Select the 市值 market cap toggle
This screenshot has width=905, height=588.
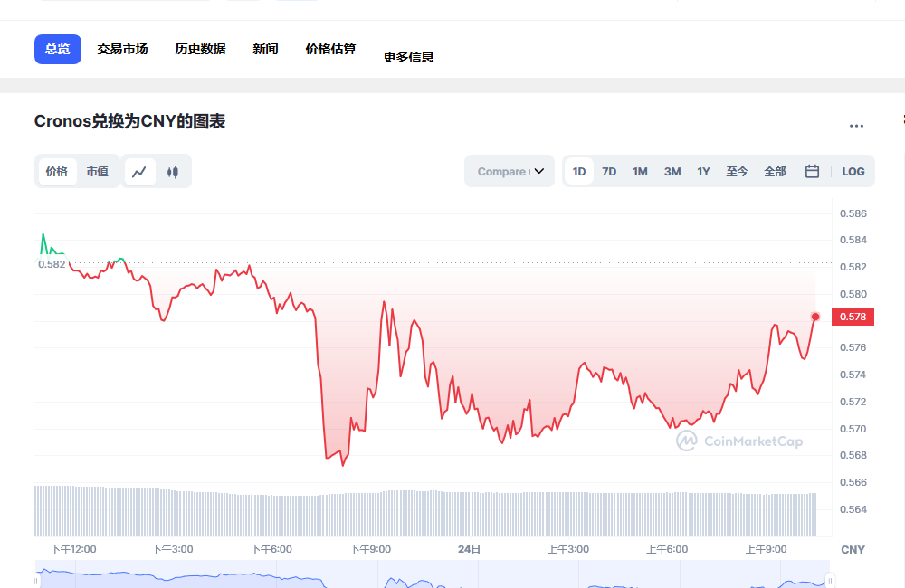pos(98,171)
